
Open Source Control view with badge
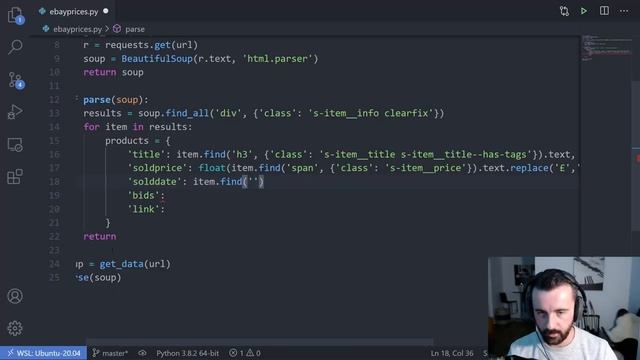tap(16, 80)
